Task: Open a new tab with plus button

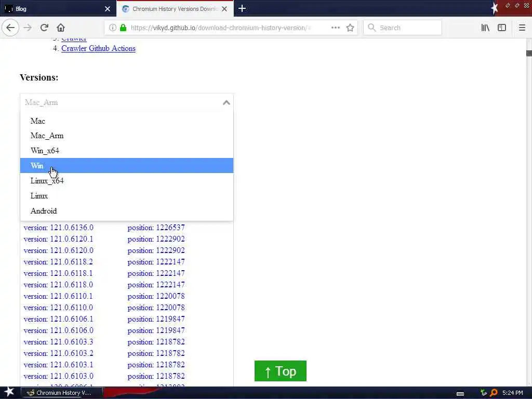Action: pos(242,8)
